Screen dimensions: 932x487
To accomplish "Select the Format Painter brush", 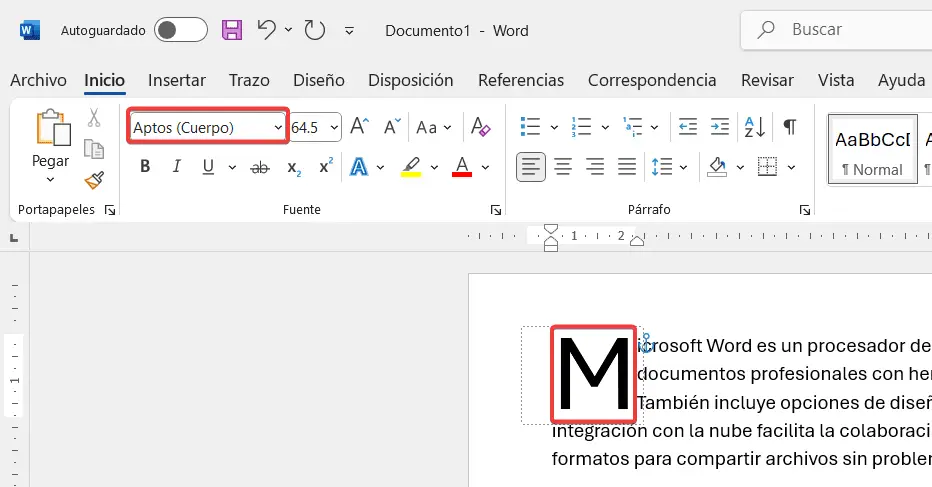I will click(x=94, y=180).
